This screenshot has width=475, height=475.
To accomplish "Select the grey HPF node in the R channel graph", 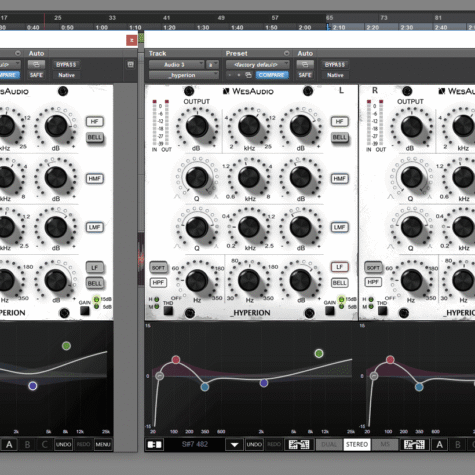I will pyautogui.click(x=374, y=376).
